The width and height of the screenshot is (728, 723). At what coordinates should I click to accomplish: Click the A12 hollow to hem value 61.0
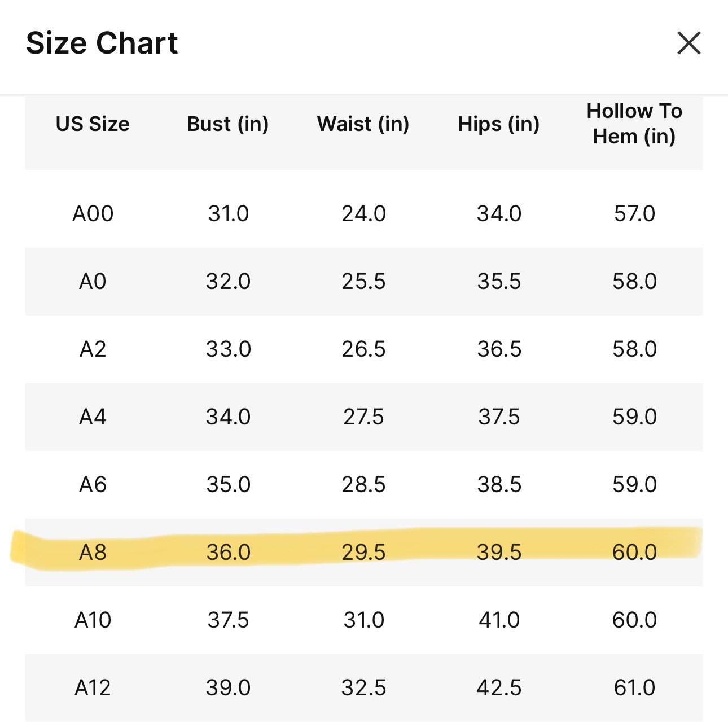[634, 688]
